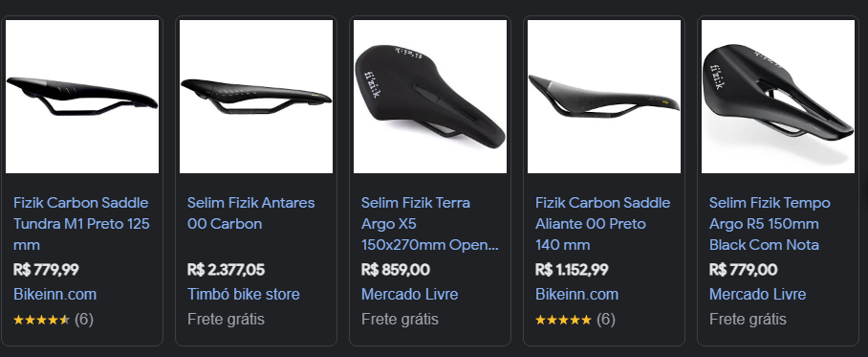Screen dimensions: 868x357
Task: Open the Aliante 00 saddle product image
Action: 604,97
